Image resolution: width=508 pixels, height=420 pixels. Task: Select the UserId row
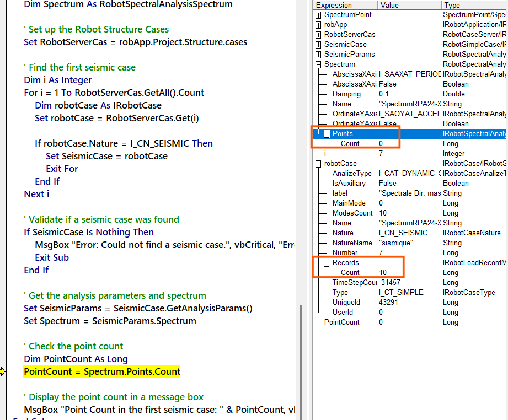(x=409, y=313)
